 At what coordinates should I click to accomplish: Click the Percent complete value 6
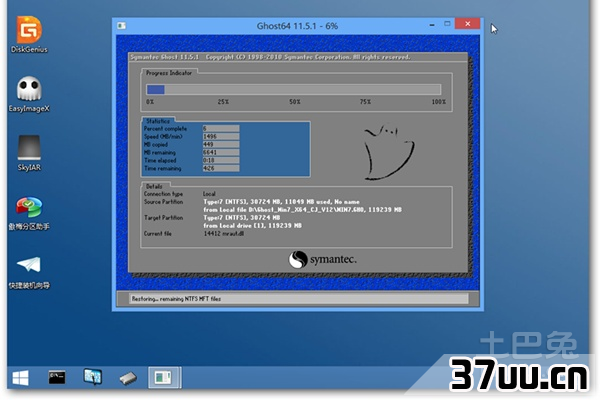point(221,129)
